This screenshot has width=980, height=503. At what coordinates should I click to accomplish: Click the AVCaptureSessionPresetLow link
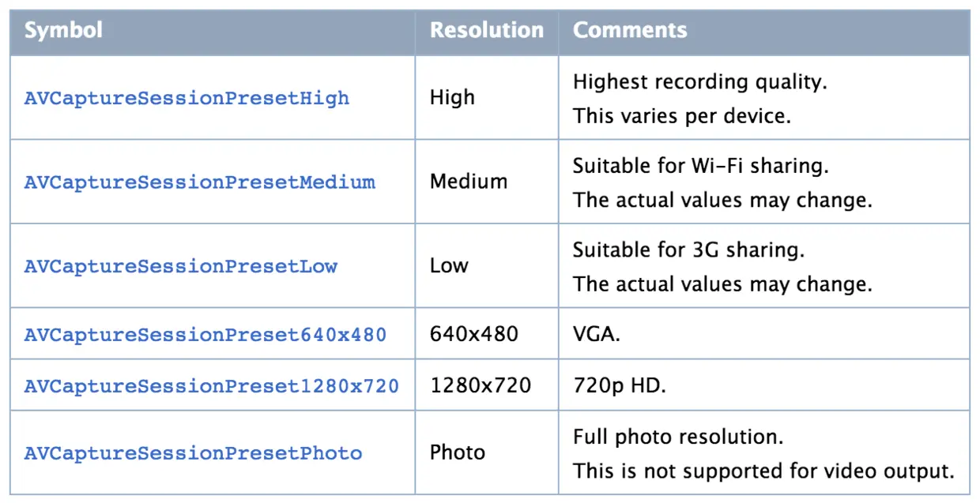tap(180, 266)
